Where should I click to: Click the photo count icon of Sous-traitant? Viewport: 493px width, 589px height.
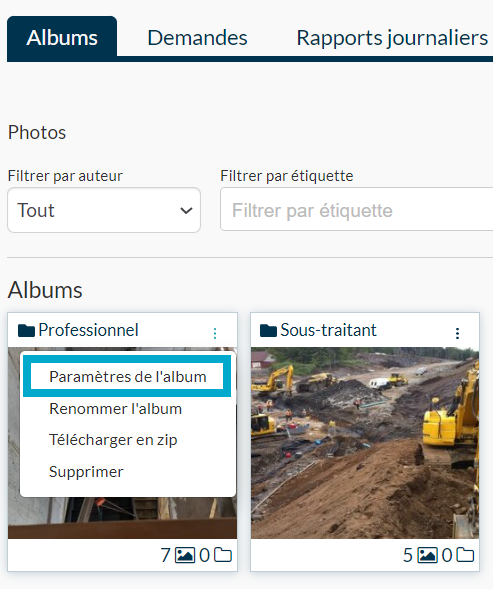[428, 555]
